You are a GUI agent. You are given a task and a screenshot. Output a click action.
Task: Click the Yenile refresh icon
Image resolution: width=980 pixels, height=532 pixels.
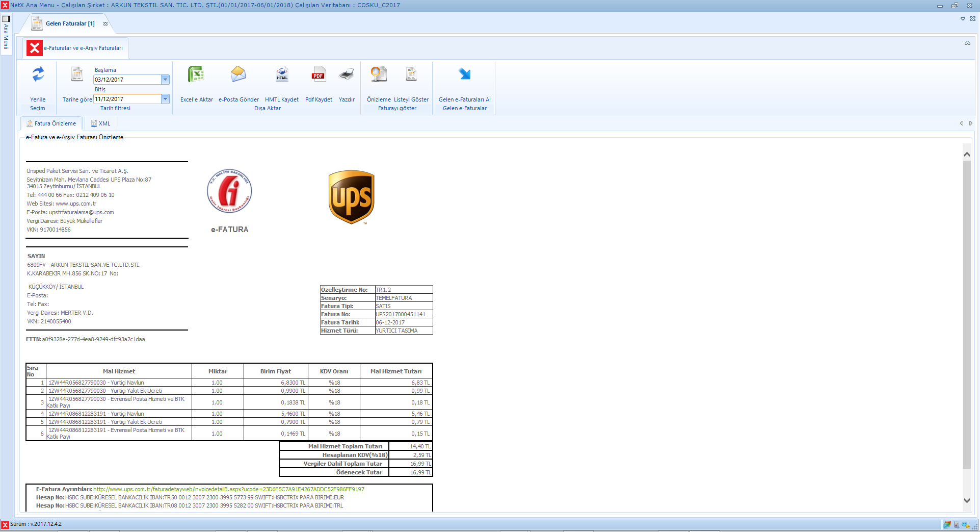coord(38,75)
